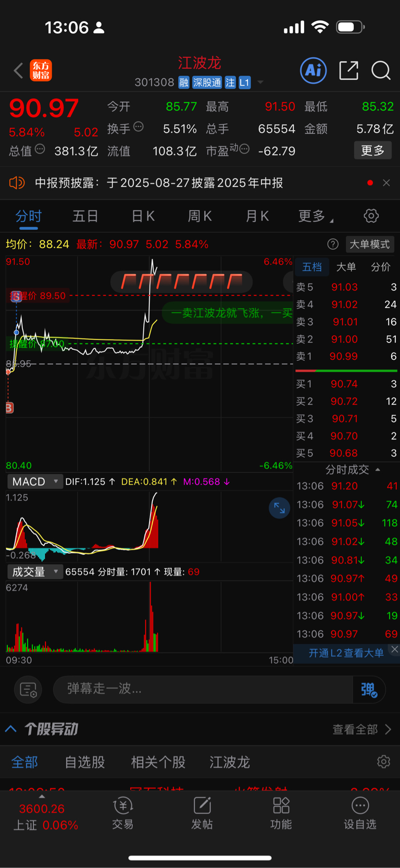Open the 发帖 post icon
Image resolution: width=400 pixels, height=868 pixels.
click(x=202, y=813)
